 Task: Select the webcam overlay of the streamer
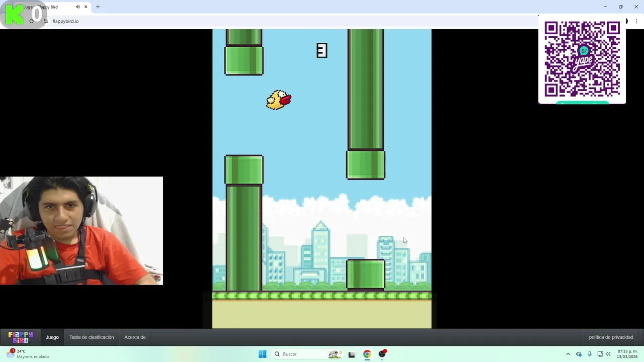[x=82, y=231]
